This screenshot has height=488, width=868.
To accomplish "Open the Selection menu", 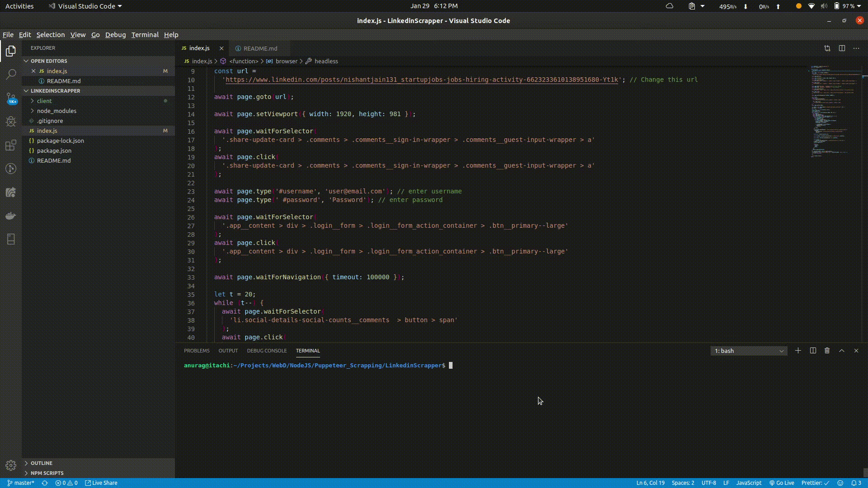I will pos(51,35).
